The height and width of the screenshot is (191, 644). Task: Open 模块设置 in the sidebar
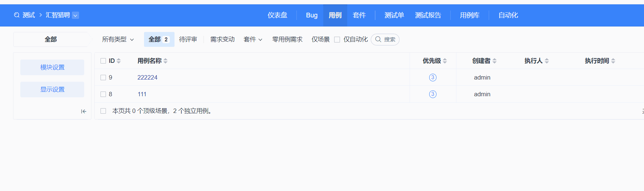click(x=52, y=67)
